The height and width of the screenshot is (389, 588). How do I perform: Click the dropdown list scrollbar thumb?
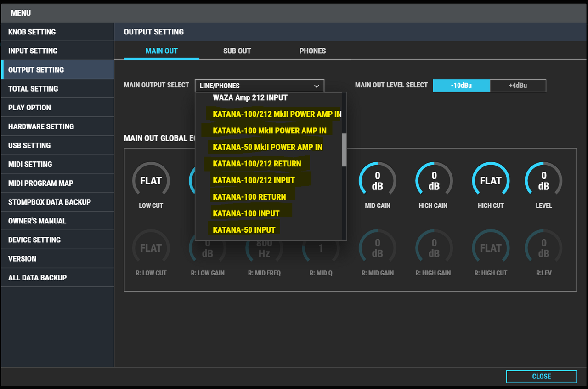click(344, 150)
